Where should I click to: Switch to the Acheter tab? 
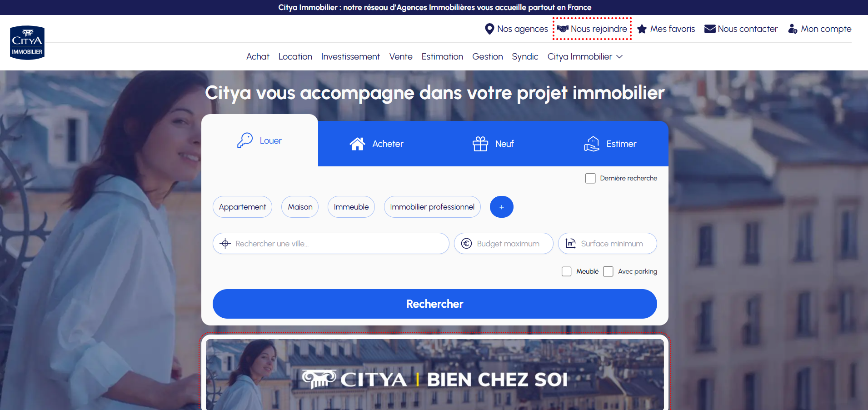click(387, 143)
